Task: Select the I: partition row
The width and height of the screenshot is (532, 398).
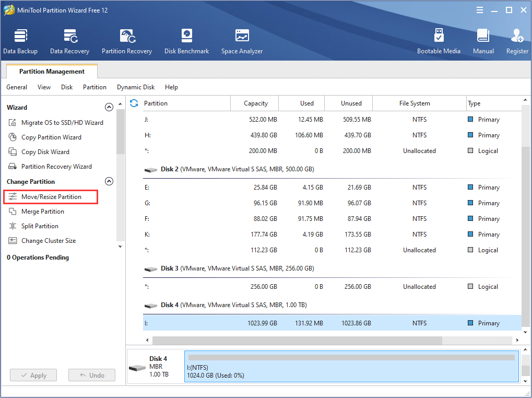Action: point(332,323)
